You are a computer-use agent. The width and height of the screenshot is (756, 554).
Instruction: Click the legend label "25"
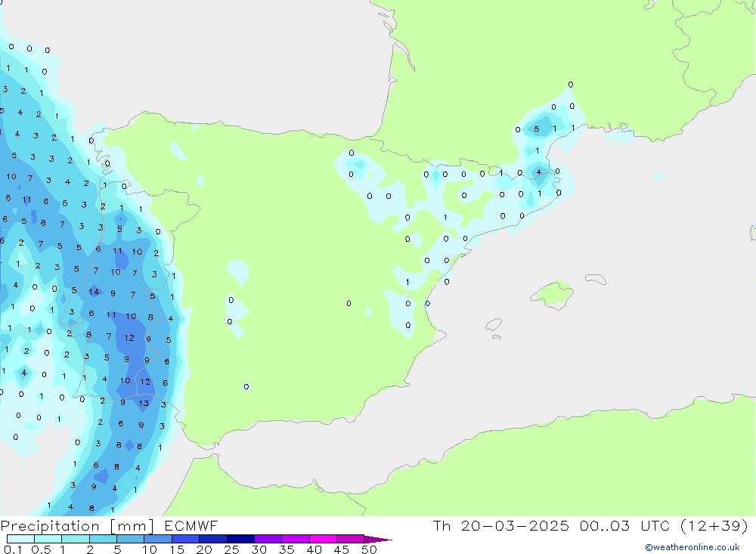point(231,549)
